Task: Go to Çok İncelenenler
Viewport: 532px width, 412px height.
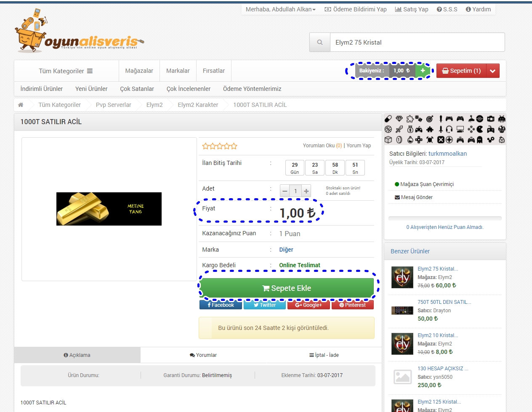Action: (189, 89)
